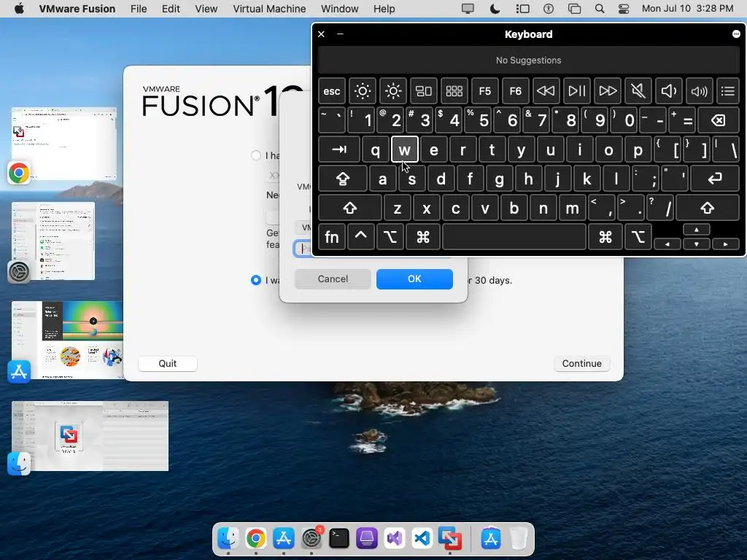Tap the right arrow key
The height and width of the screenshot is (560, 747).
pyautogui.click(x=726, y=244)
